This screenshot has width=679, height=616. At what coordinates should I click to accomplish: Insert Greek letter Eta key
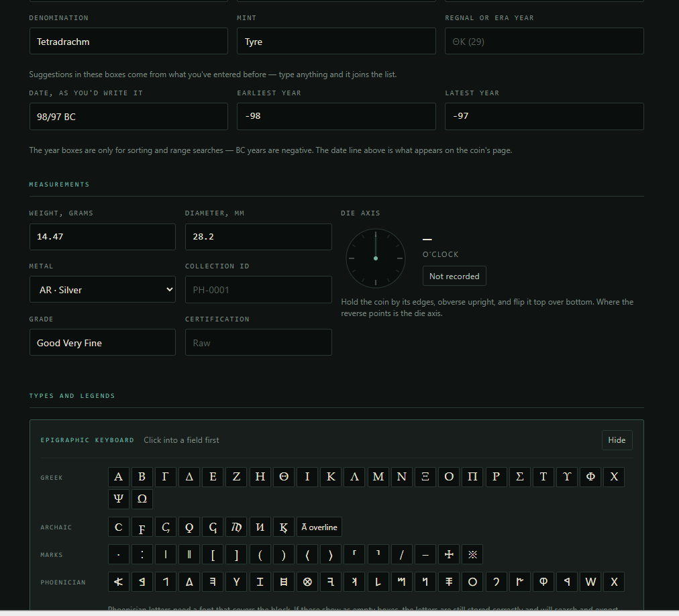point(260,477)
